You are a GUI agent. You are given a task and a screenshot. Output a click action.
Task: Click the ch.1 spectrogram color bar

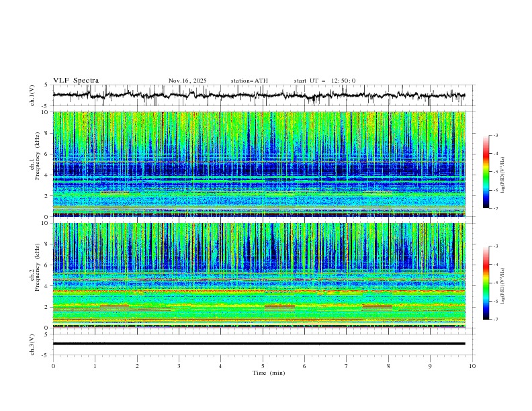pyautogui.click(x=486, y=172)
